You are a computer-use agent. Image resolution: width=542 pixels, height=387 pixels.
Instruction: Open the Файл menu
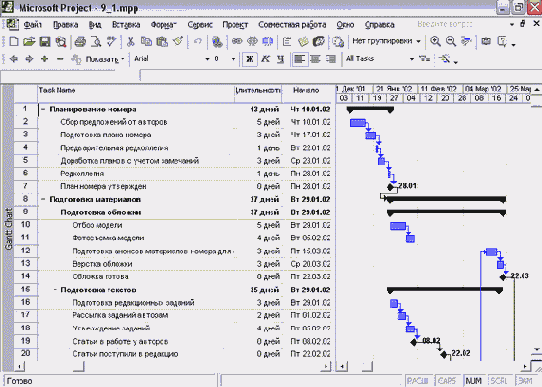pyautogui.click(x=32, y=25)
